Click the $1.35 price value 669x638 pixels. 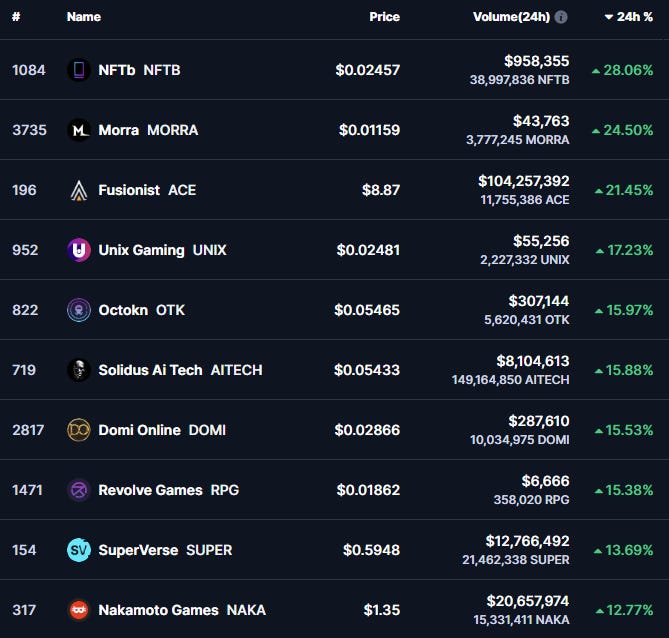(x=382, y=610)
